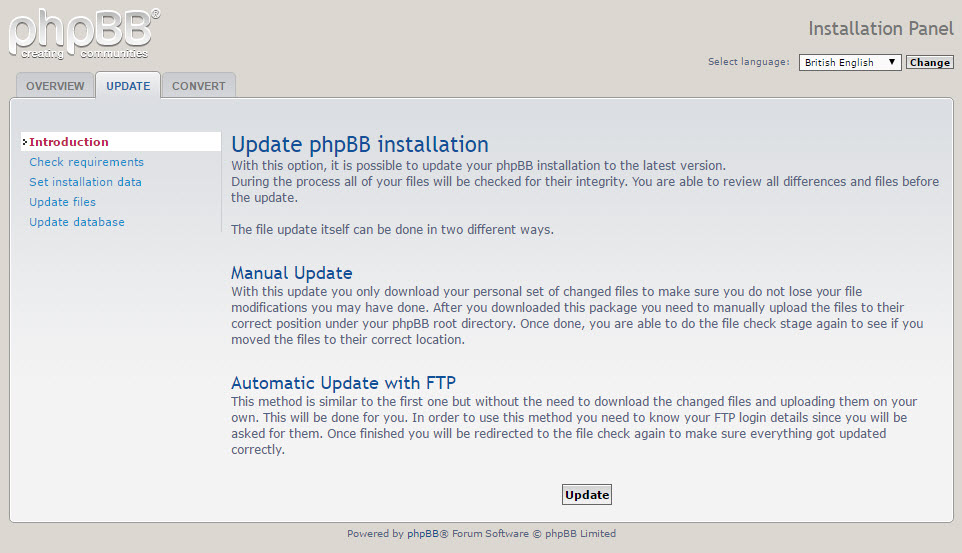Click the Manual Update heading
The image size is (962, 553).
tap(291, 273)
